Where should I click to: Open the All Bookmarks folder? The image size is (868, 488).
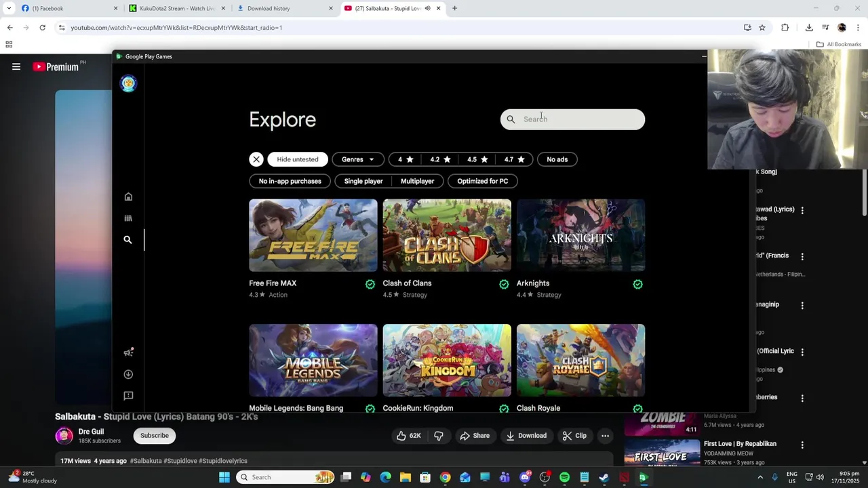pyautogui.click(x=839, y=44)
